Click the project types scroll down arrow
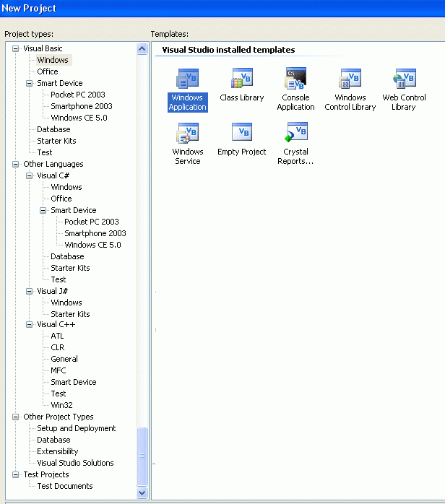The image size is (445, 504). click(142, 492)
